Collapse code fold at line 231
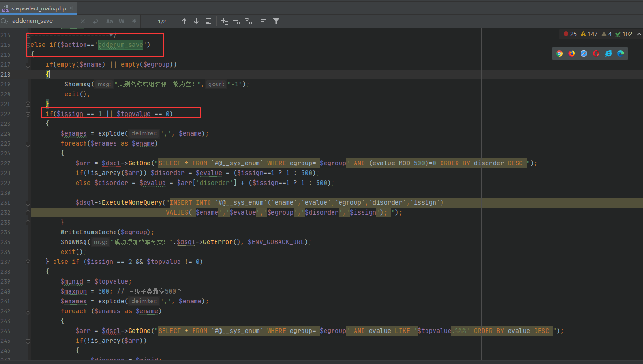 28,202
